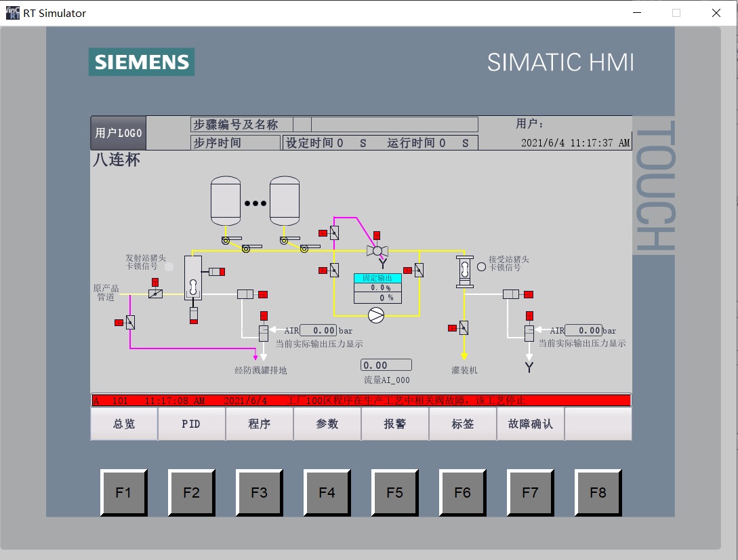
Task: Open the 总览 overview screen
Action: tap(124, 424)
